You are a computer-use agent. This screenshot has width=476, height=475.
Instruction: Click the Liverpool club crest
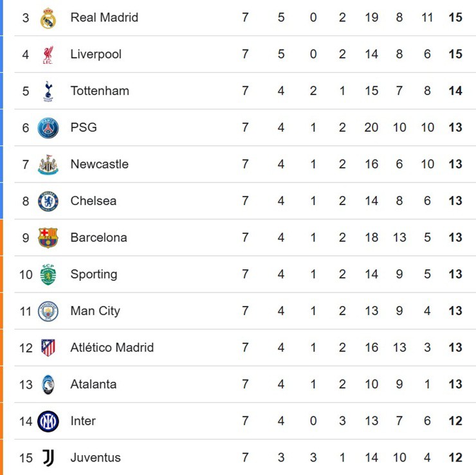point(48,55)
